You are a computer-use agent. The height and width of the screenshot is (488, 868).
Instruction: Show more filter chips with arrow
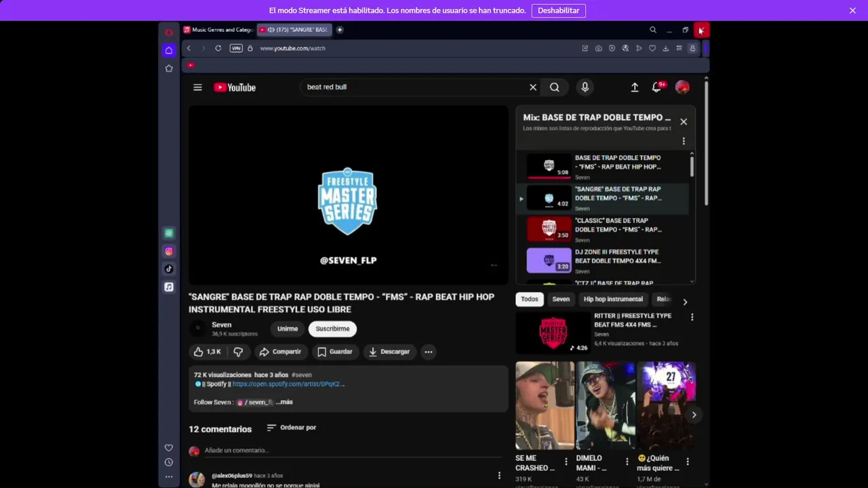pos(685,302)
